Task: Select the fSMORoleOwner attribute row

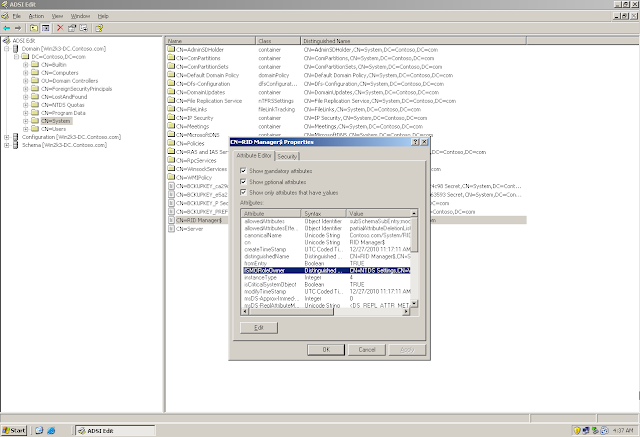Action: pos(327,271)
